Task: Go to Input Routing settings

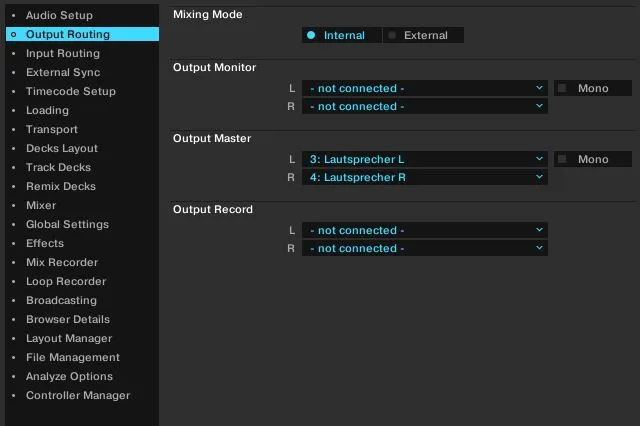Action: (62, 53)
